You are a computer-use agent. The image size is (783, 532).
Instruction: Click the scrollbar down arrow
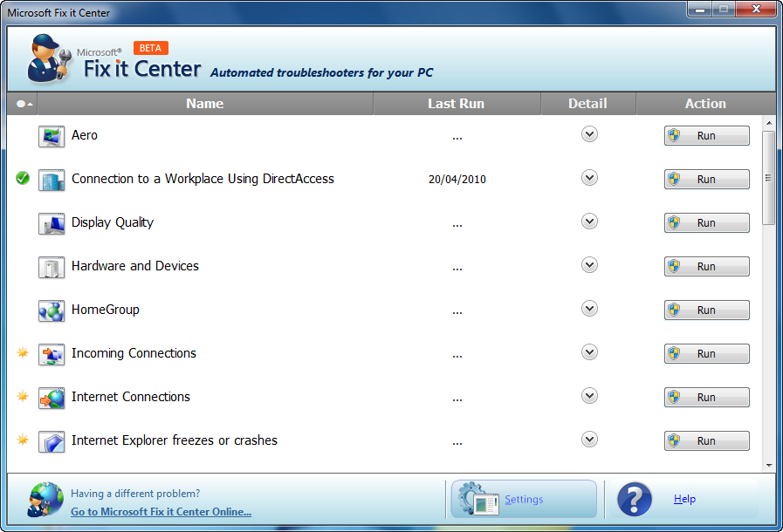768,465
